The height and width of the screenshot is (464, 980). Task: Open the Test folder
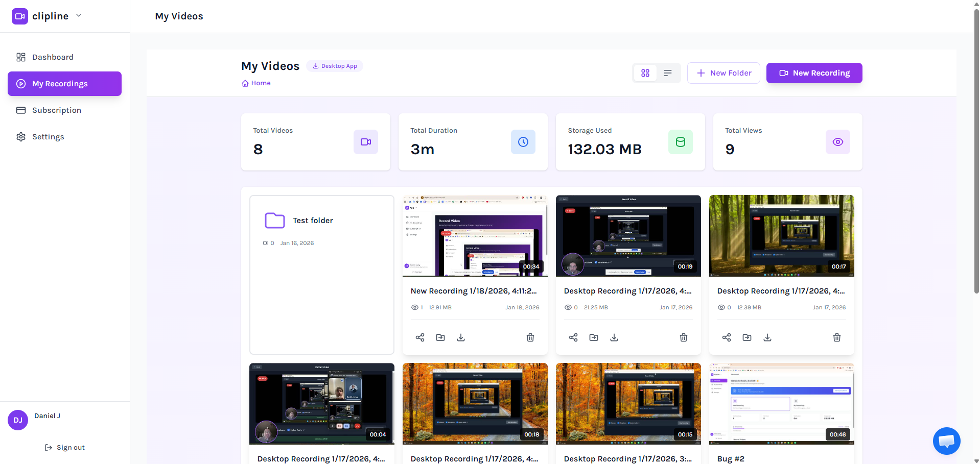(x=322, y=275)
